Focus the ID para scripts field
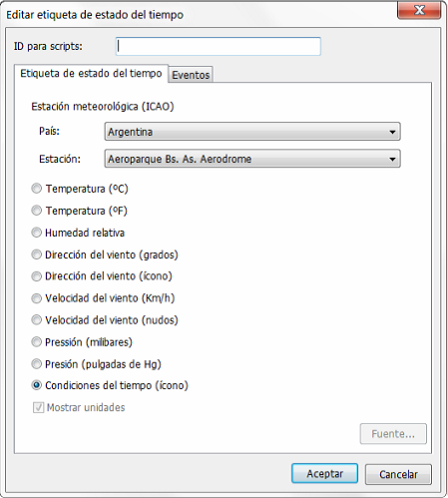Image resolution: width=448 pixels, height=498 pixels. pyautogui.click(x=219, y=46)
